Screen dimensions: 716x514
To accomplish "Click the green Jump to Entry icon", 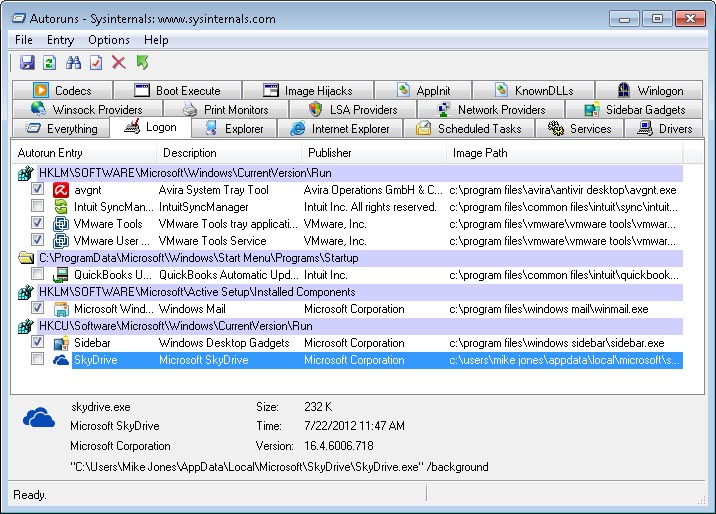I will click(x=142, y=63).
